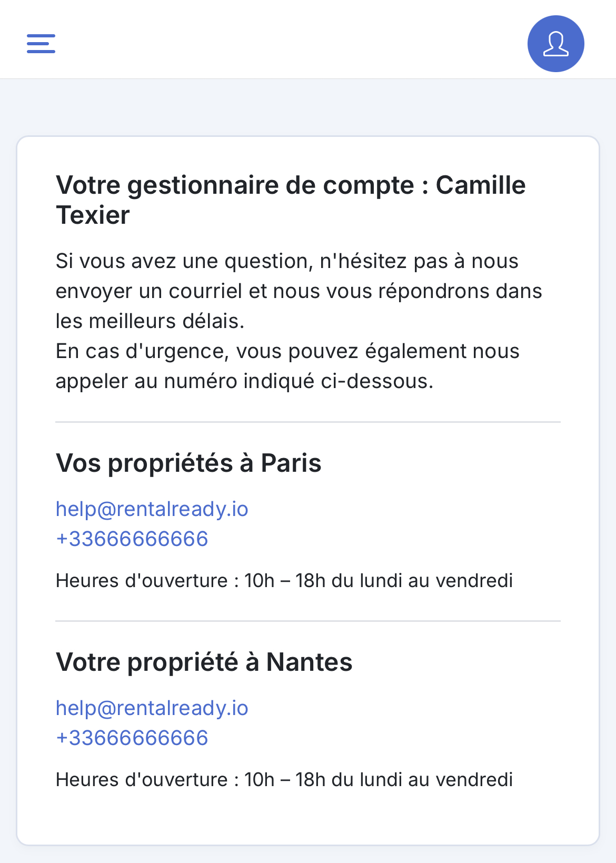Call +33666666666 under Paris properties

point(132,539)
